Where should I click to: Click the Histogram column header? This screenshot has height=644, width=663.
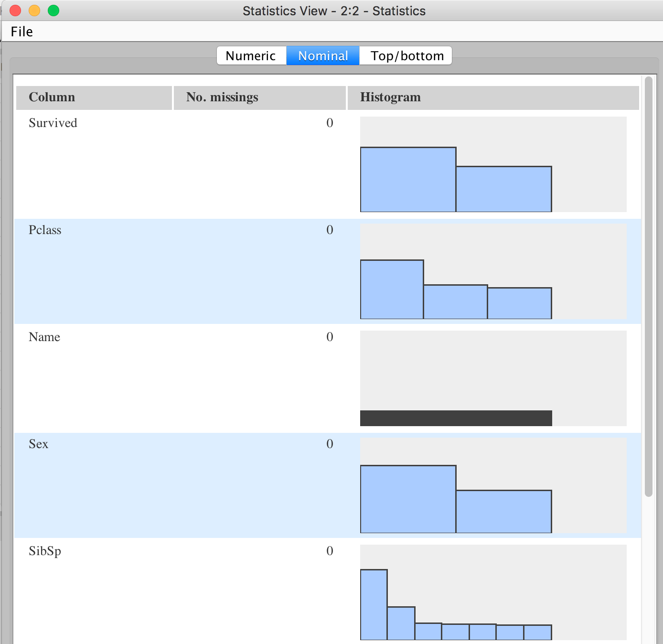[x=493, y=97]
